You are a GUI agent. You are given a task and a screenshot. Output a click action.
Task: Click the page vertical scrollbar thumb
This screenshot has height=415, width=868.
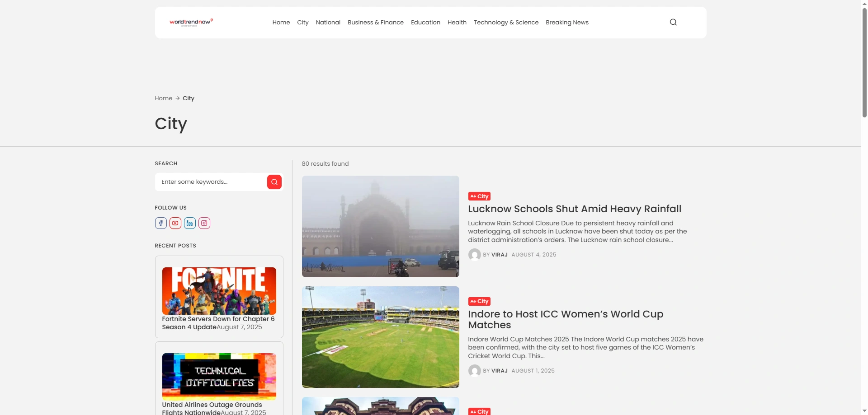(864, 63)
